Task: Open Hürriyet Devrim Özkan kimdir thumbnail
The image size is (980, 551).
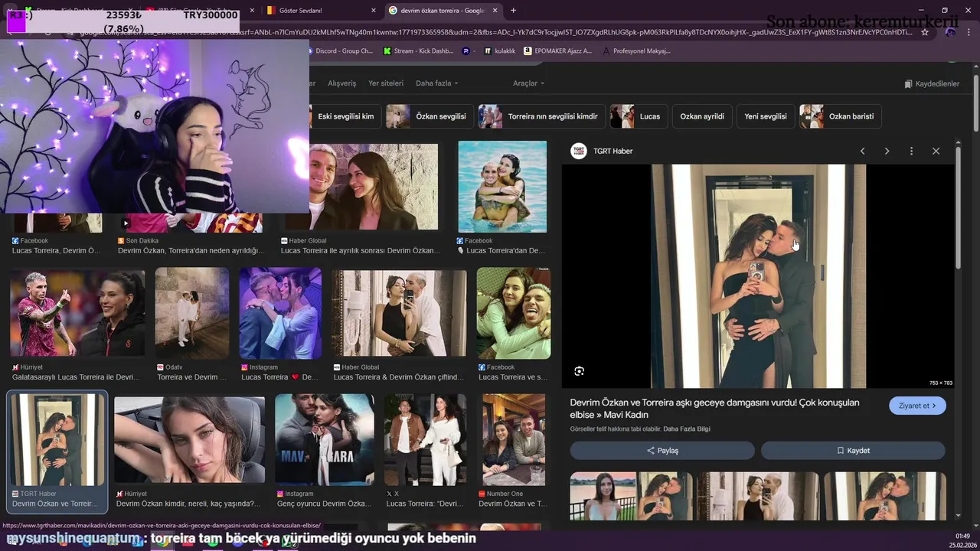Action: pyautogui.click(x=189, y=441)
